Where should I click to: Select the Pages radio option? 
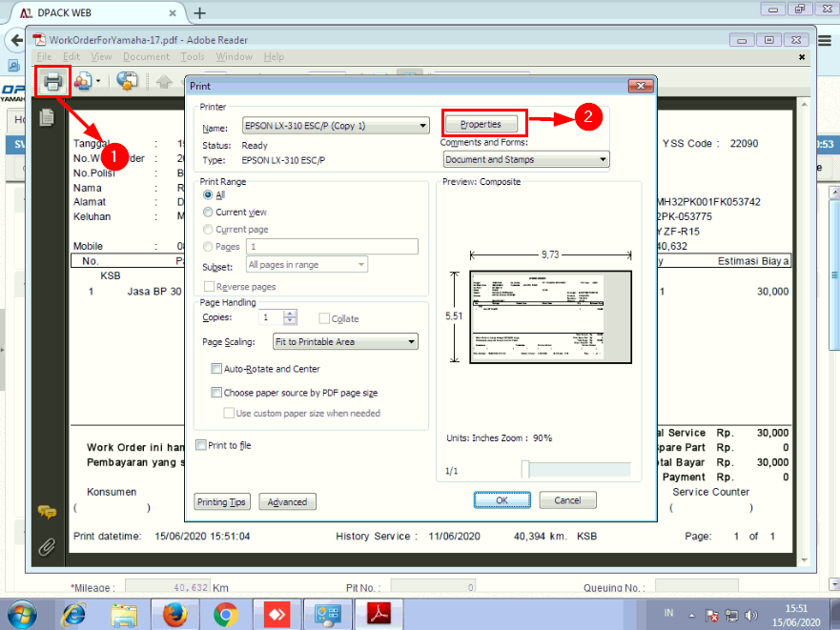(x=208, y=247)
